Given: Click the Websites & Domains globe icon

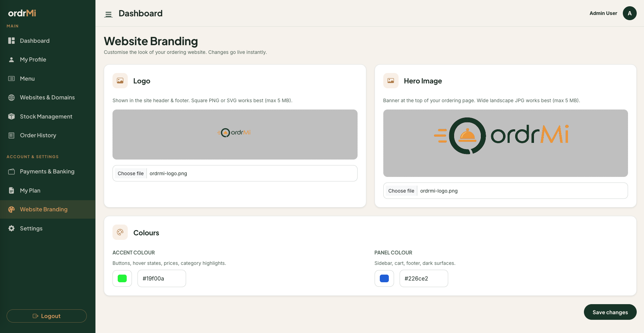Looking at the screenshot, I should (x=11, y=97).
